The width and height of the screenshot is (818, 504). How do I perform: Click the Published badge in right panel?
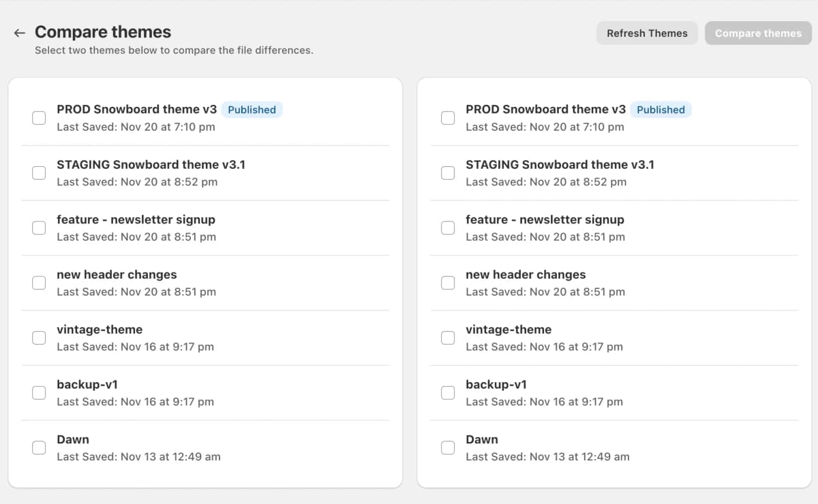661,109
